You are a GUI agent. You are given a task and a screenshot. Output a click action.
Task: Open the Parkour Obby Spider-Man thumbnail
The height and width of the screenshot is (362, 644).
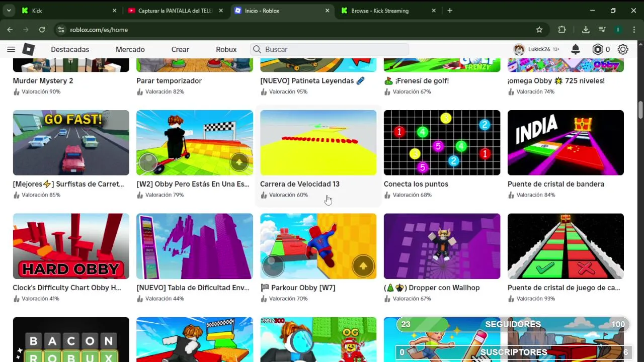pos(318,246)
